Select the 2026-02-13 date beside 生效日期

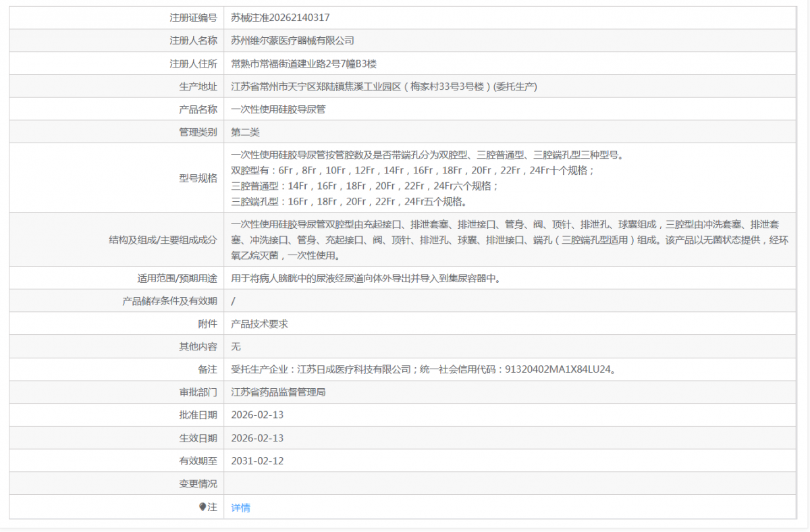click(x=257, y=438)
